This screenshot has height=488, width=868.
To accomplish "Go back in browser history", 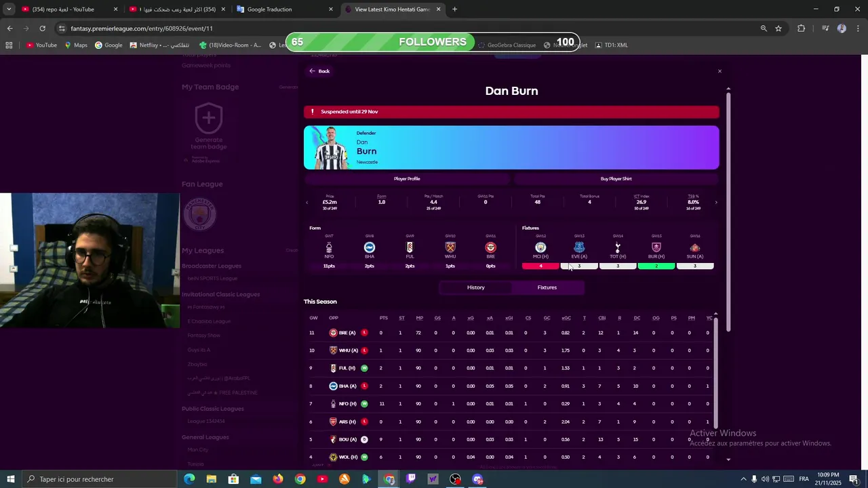I will (x=9, y=28).
